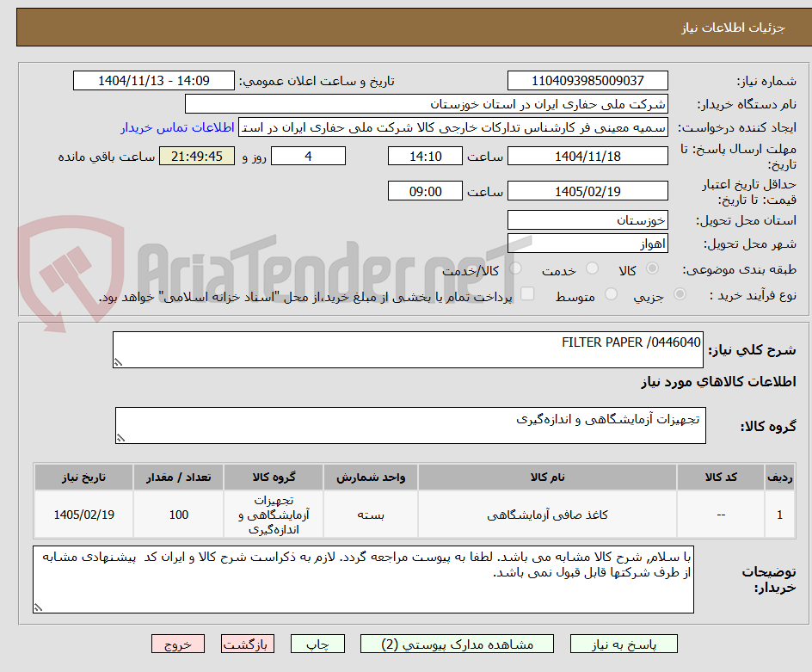The height and width of the screenshot is (672, 812).
Task: Click the چاپ print button
Action: [317, 644]
